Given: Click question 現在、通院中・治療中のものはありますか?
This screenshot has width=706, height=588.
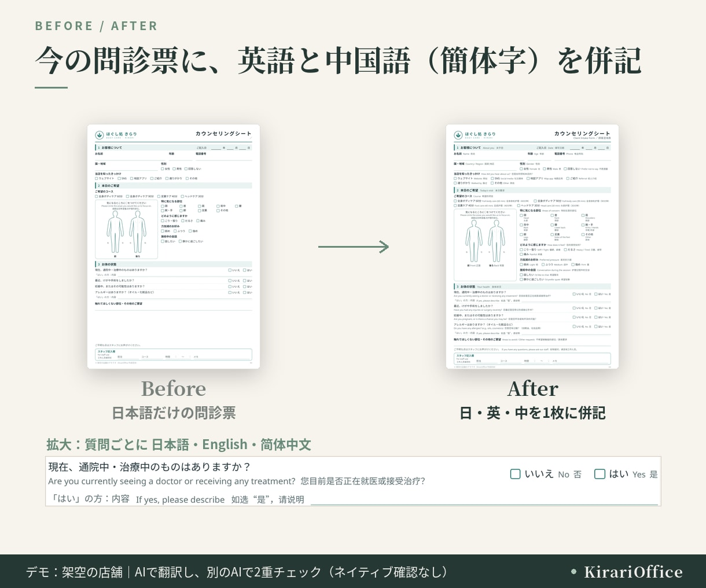Looking at the screenshot, I should [x=149, y=466].
